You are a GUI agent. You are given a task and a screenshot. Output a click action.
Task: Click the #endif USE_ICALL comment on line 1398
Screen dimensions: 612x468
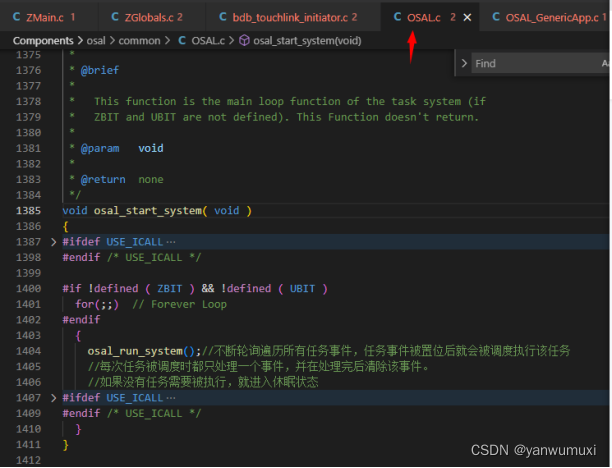click(x=154, y=258)
